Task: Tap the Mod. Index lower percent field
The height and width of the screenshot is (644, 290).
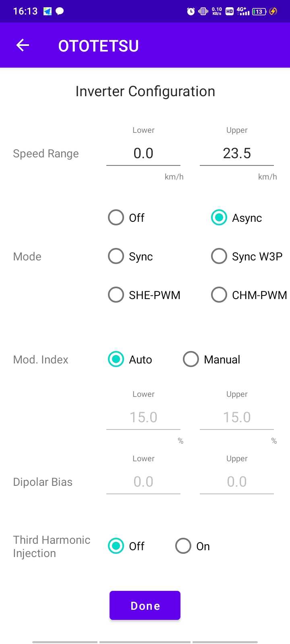Action: 143,417
